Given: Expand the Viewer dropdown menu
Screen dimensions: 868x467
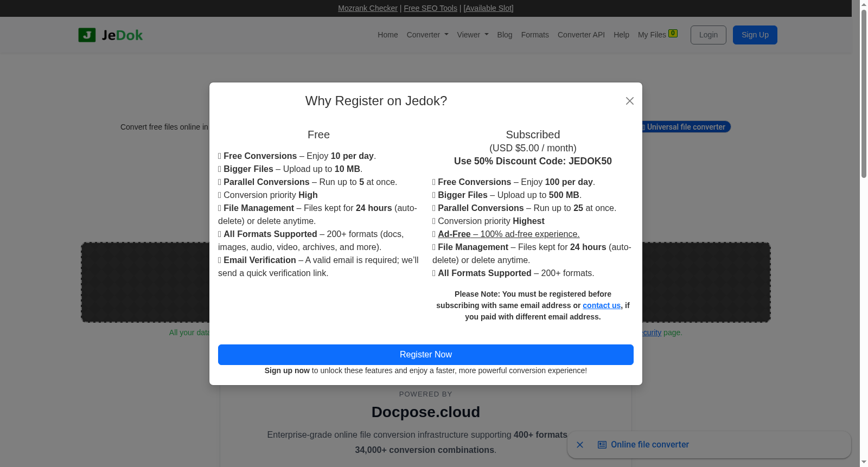Looking at the screenshot, I should (x=473, y=35).
